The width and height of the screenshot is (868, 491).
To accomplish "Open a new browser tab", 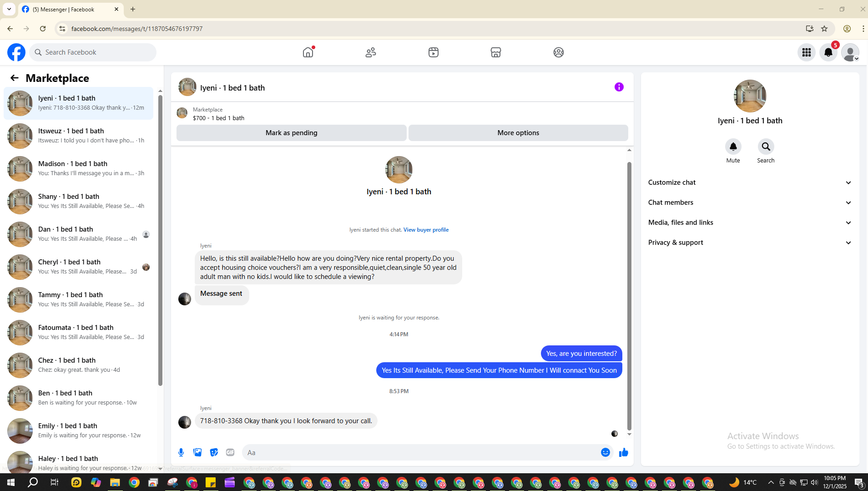I will (133, 9).
